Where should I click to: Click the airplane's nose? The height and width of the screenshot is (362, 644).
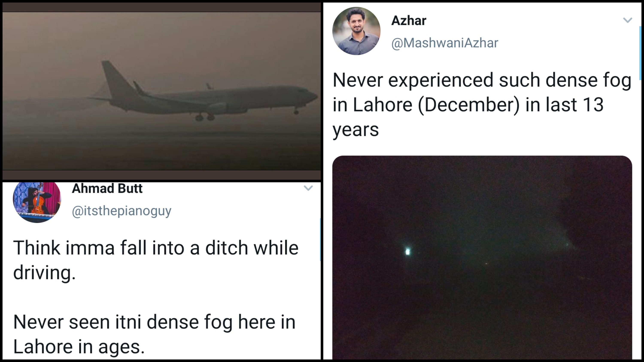[x=314, y=96]
